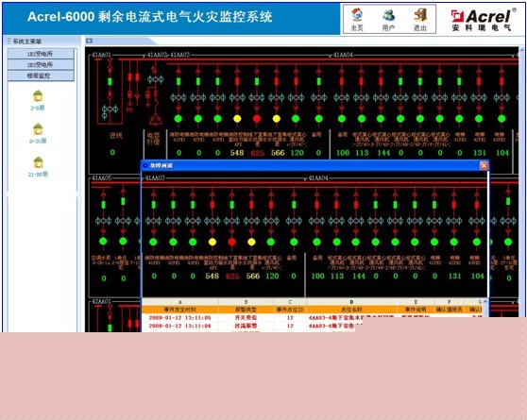Image resolution: width=527 pixels, height=420 pixels.
Task: Click the 42AA01 cabinet label
Action: 101,301
